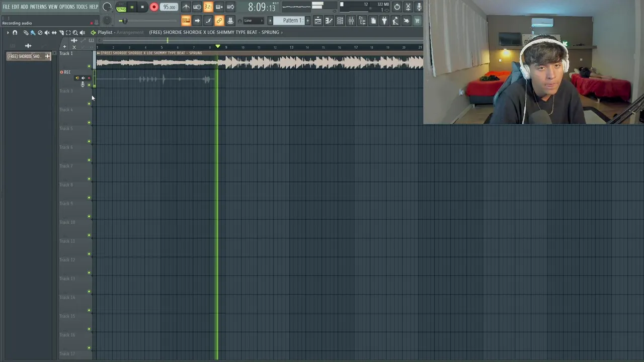Select the Slip tool
Viewport: 644px width, 362px height.
tap(54, 33)
